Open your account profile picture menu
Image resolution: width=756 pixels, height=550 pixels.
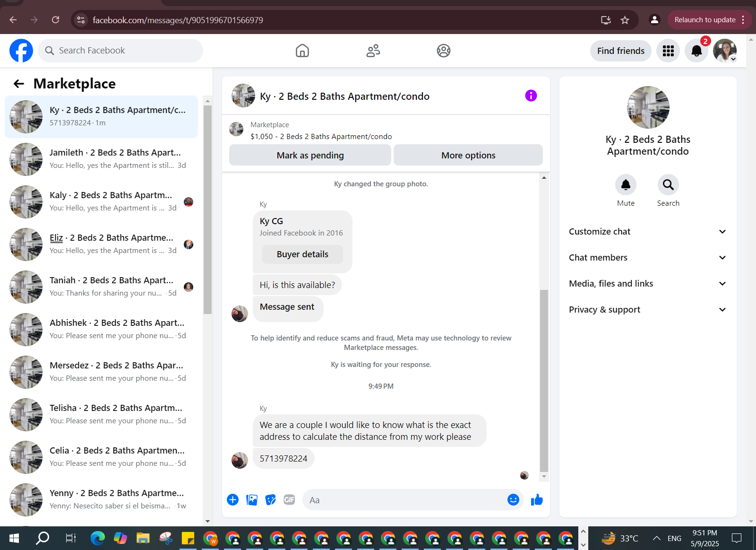pos(725,51)
